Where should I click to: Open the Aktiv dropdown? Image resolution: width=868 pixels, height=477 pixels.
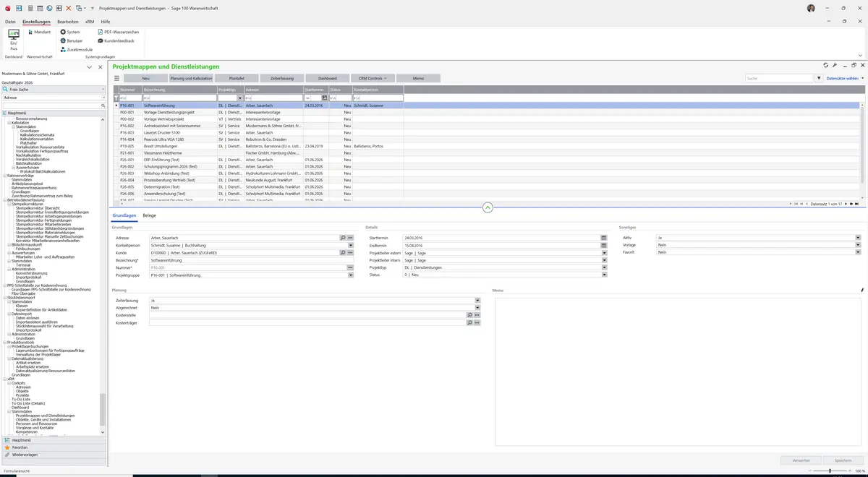[x=858, y=237]
